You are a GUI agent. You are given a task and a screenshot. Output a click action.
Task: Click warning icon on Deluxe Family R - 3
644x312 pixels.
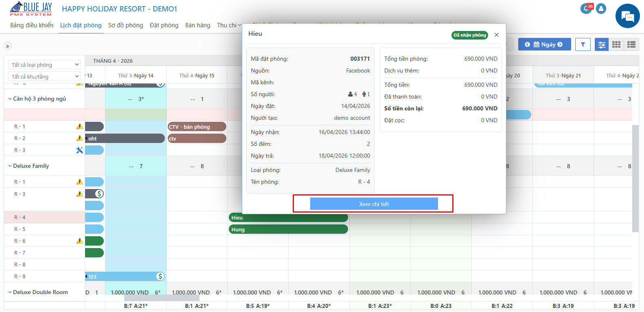80,194
